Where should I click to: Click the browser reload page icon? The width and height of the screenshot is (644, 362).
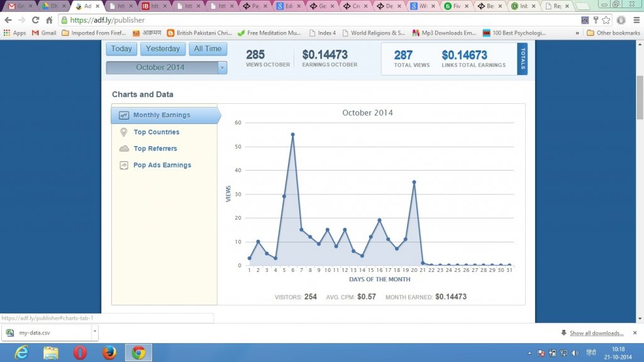(x=35, y=20)
